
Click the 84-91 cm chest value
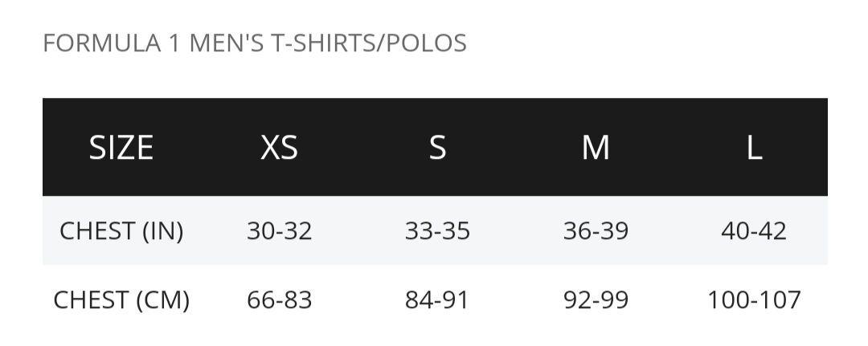[x=436, y=300]
